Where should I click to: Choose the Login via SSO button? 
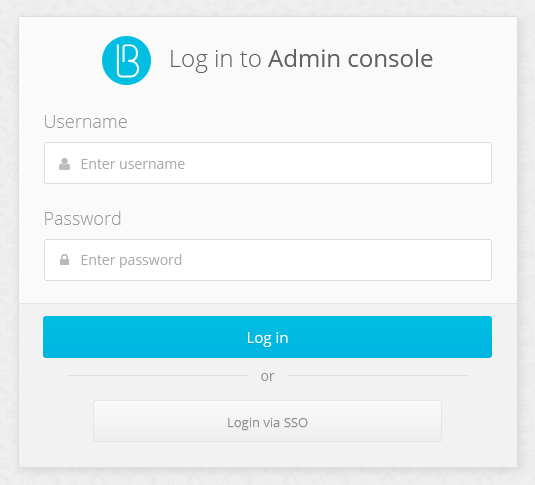point(268,421)
